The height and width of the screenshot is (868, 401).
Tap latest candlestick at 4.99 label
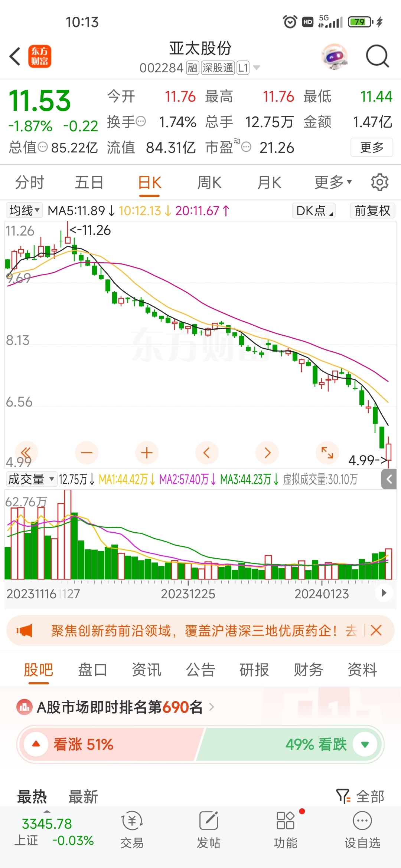[x=389, y=451]
